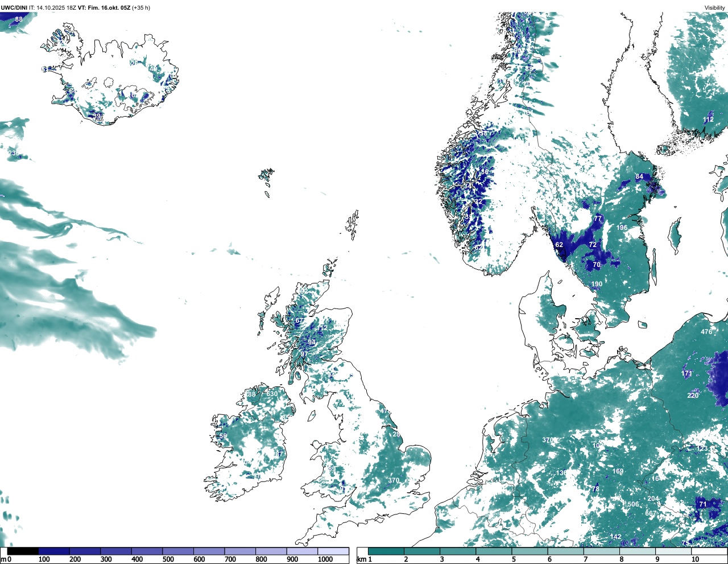Click the palest 1000 m legend swatch
728x564 pixels.
coord(333,551)
